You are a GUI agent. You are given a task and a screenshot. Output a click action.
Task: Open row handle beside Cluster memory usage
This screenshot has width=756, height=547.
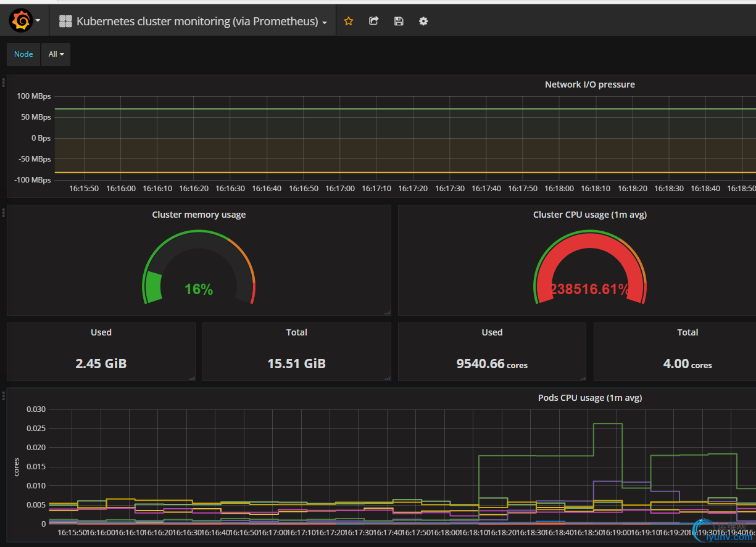point(4,212)
